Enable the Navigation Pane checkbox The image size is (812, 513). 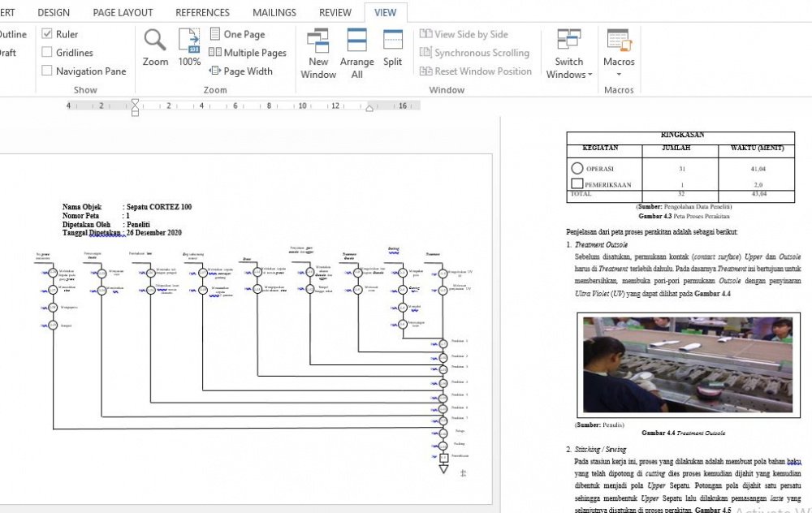pyautogui.click(x=47, y=71)
